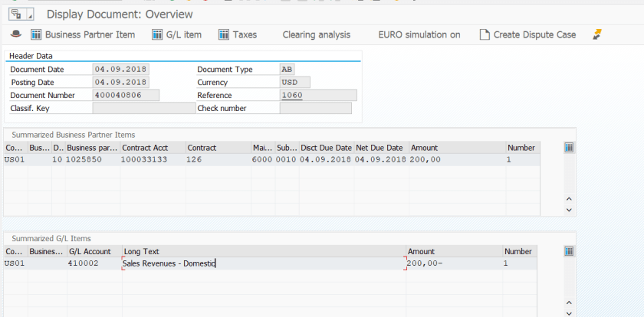
Task: Click EURO simulation on button
Action: [x=419, y=34]
